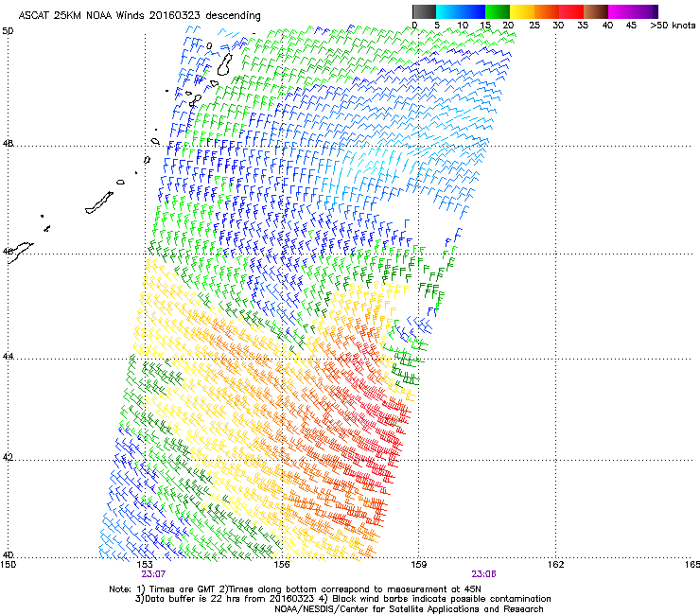Select the brown 35-40 knots legend swatch
This screenshot has height=615, width=700.
point(596,11)
